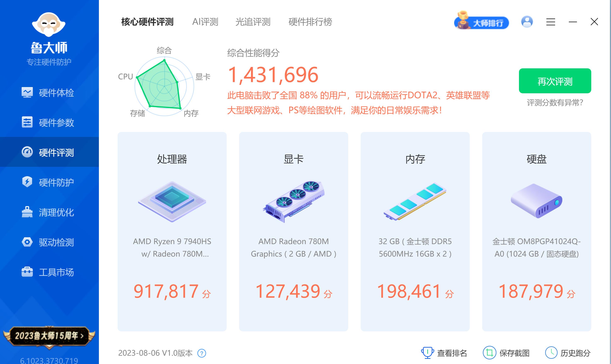Image resolution: width=611 pixels, height=364 pixels.
Task: Open the 大师排行 ranking badge
Action: (x=482, y=22)
